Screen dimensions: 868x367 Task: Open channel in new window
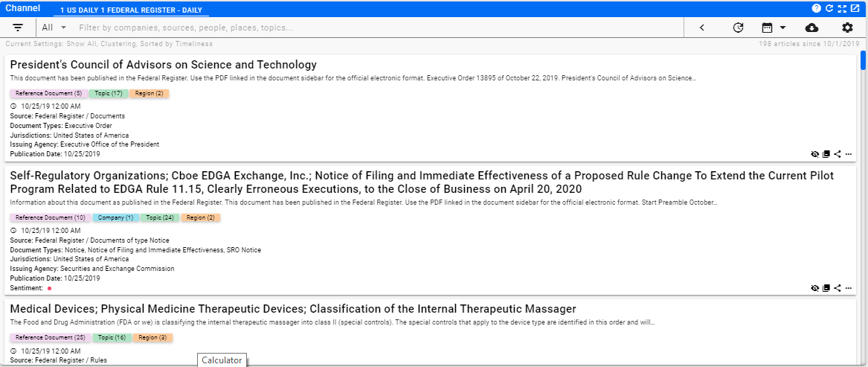855,8
